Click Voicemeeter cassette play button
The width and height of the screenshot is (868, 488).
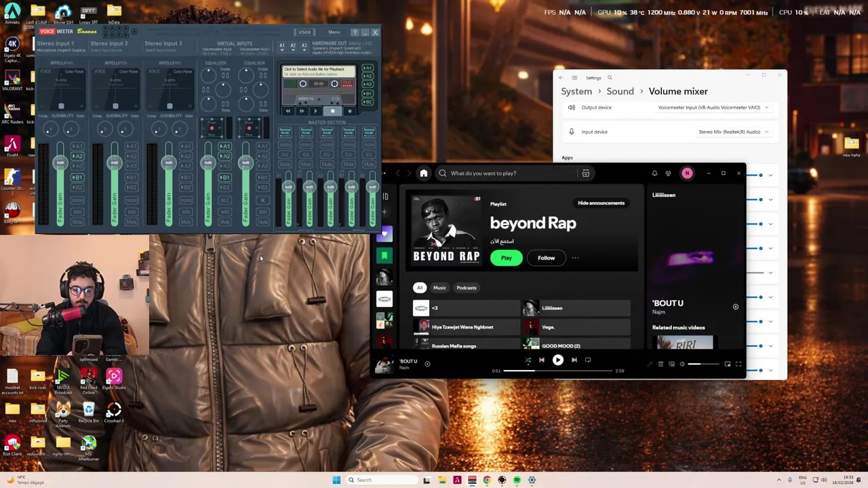point(315,111)
